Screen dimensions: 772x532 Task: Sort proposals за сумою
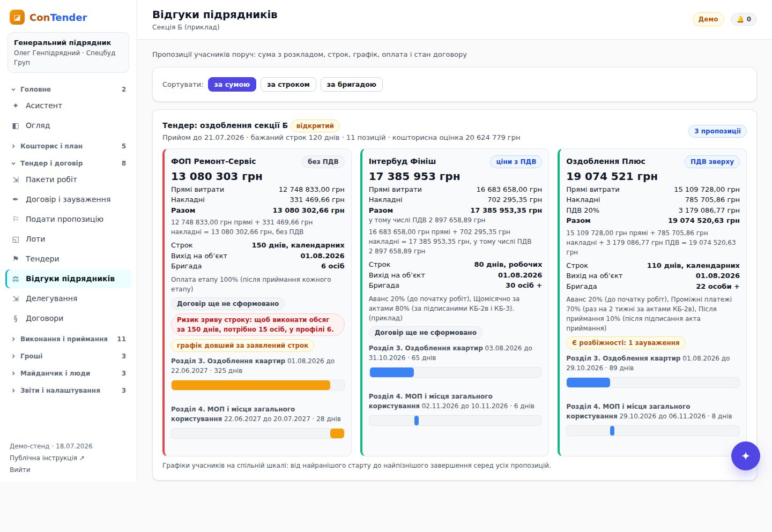coord(232,85)
